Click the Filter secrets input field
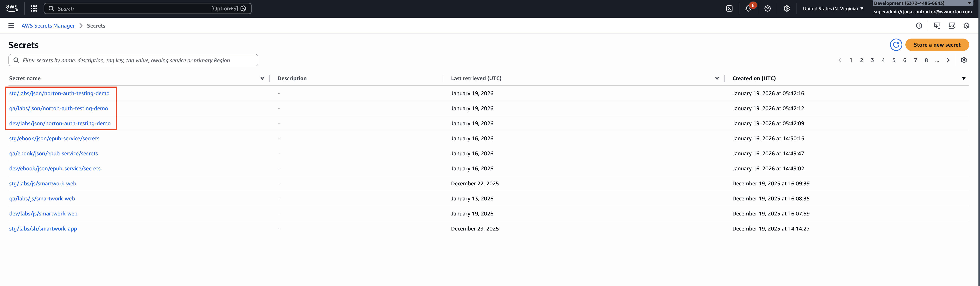980x286 pixels. pyautogui.click(x=133, y=60)
